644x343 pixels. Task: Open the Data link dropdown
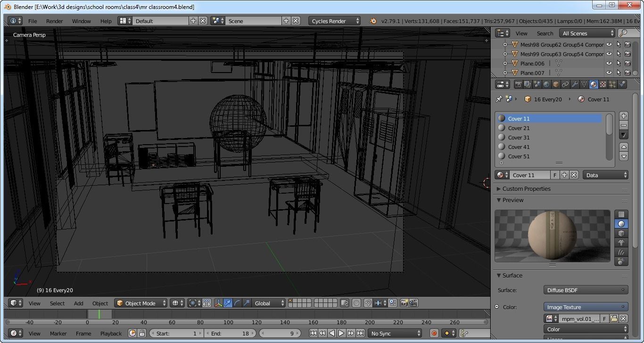coord(606,175)
